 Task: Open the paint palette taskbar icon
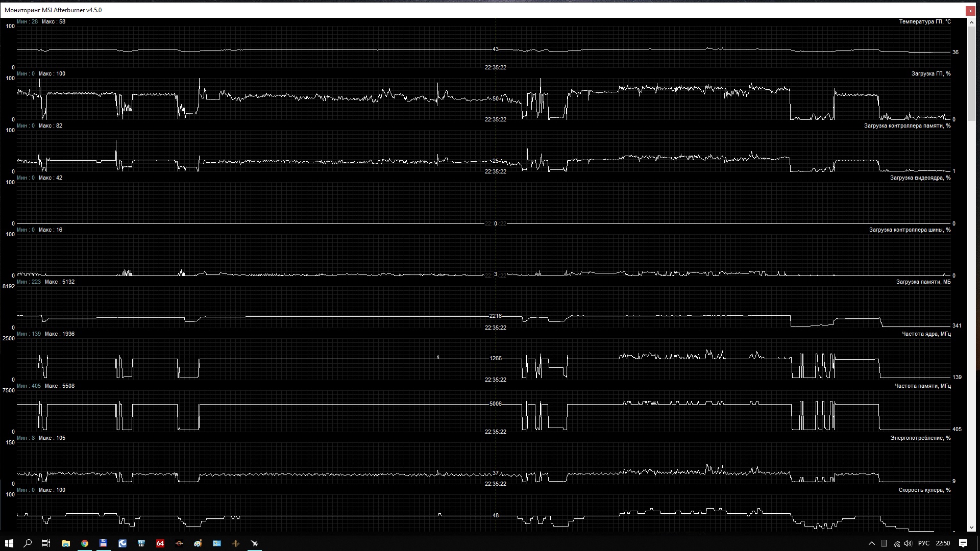198,543
